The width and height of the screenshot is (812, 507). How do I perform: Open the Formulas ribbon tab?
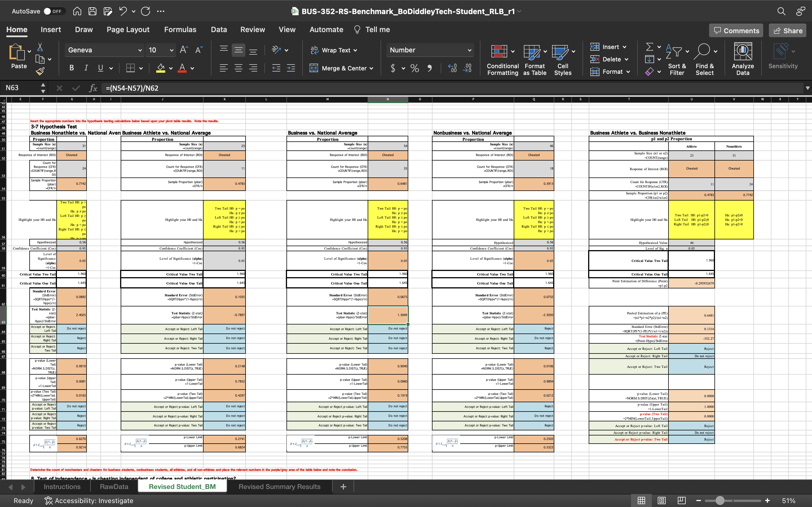click(180, 30)
